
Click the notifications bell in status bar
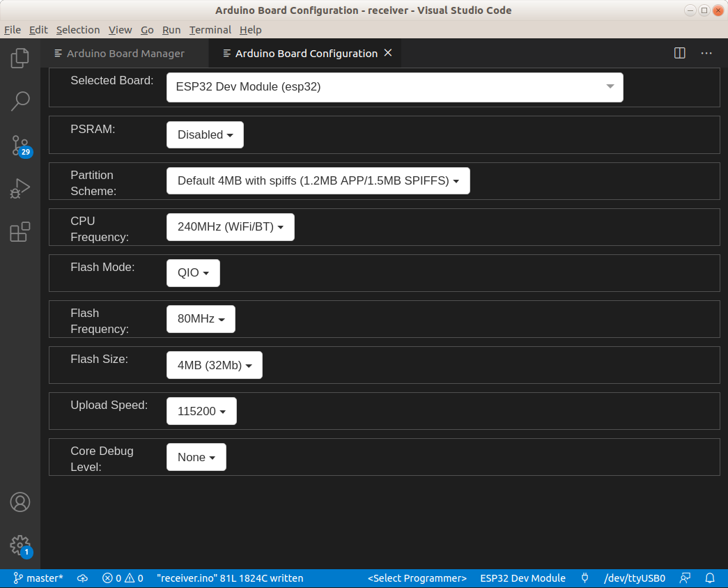point(710,578)
